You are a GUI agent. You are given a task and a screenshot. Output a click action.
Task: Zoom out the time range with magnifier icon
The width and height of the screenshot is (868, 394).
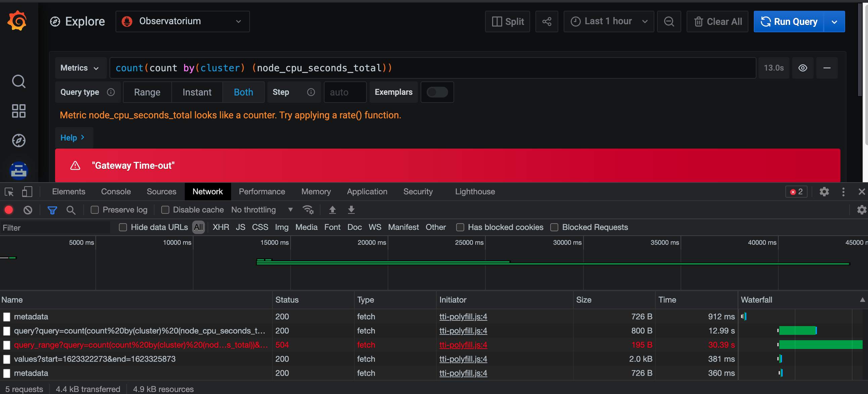[669, 21]
